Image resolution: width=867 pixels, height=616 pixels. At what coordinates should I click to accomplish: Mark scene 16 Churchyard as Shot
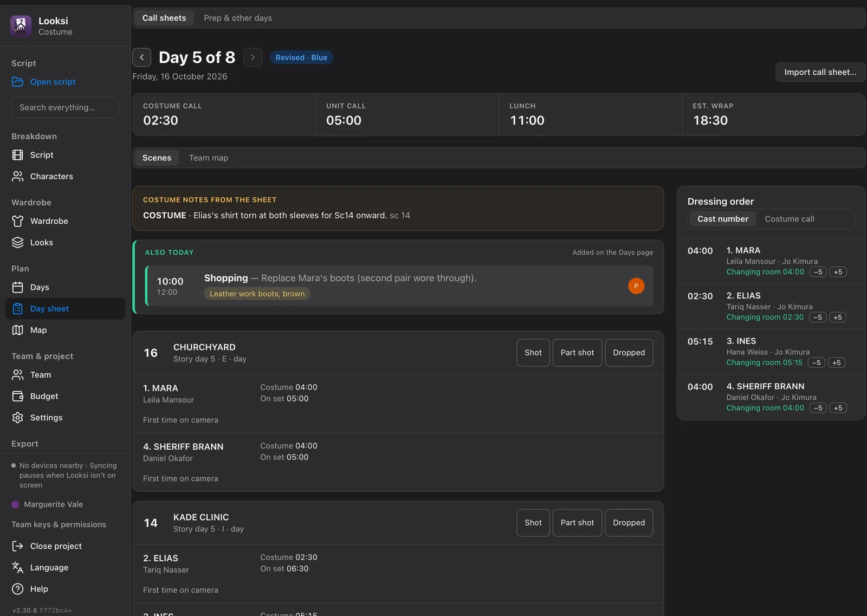click(x=533, y=353)
